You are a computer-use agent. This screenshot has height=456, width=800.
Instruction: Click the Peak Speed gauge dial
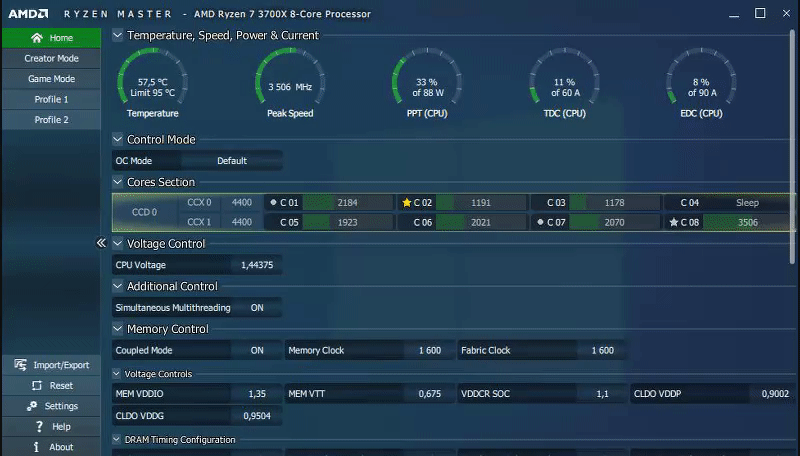click(290, 77)
